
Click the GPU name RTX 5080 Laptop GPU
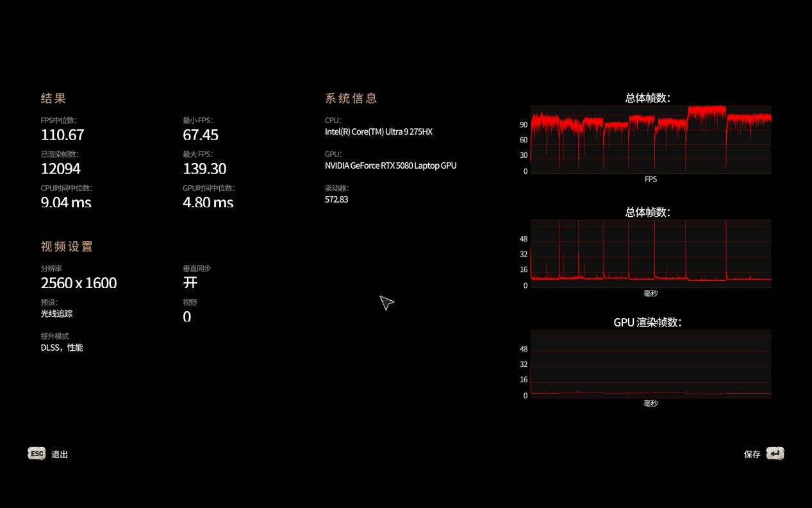(x=390, y=165)
